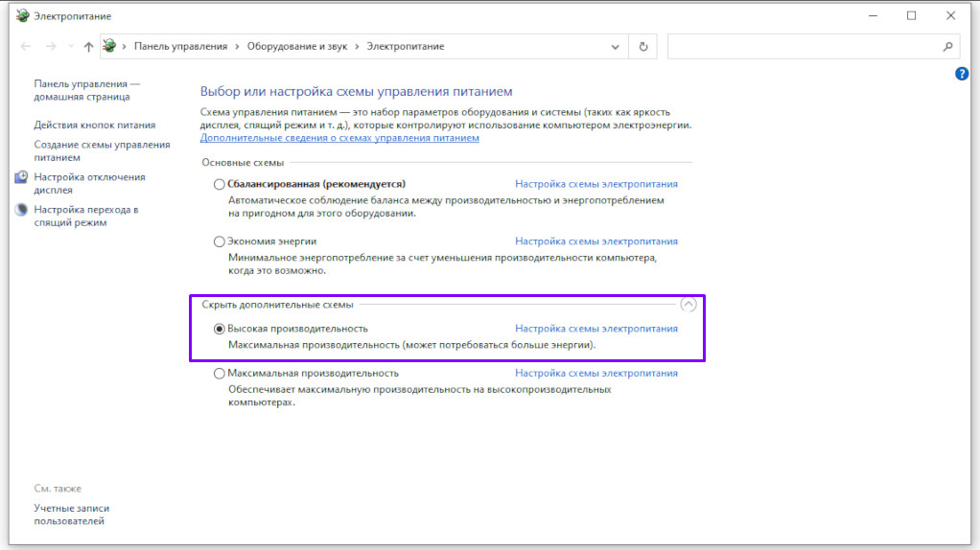Click Электропитание breadcrumb segment
The image size is (980, 550).
[405, 46]
